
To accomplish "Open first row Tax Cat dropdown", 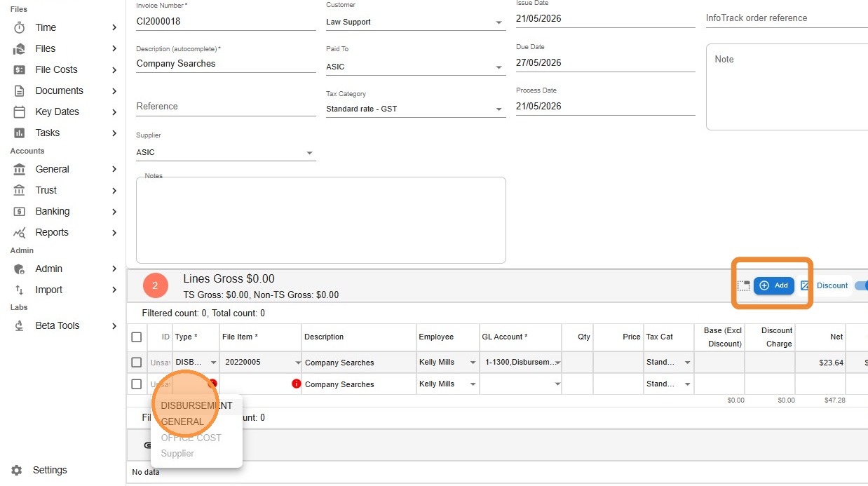I will (668, 363).
